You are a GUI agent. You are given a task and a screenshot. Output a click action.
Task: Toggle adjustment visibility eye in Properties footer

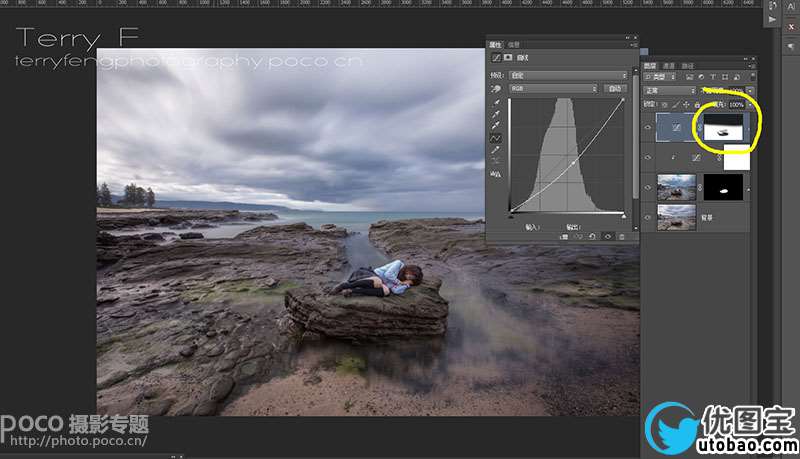(x=608, y=237)
